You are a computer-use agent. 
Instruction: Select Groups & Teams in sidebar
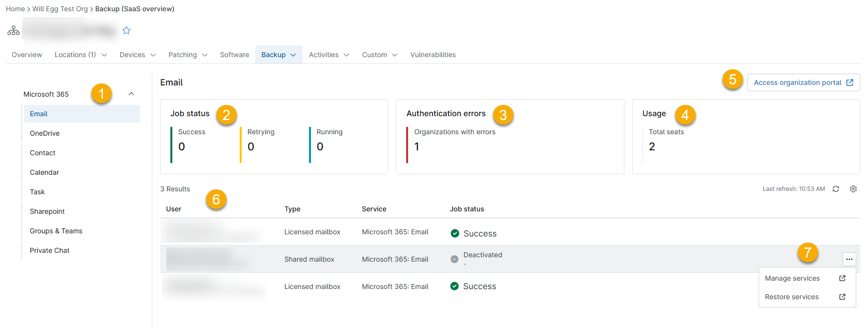pos(56,231)
